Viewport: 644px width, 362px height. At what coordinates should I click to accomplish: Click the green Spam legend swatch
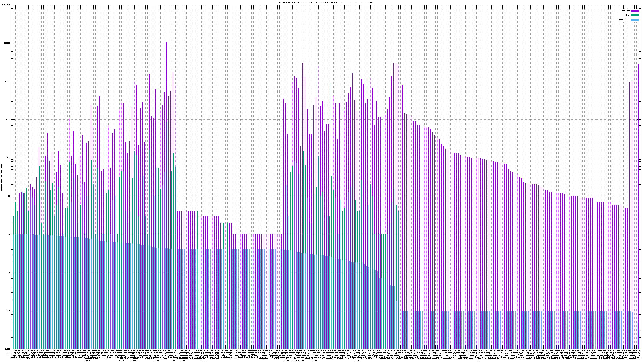pos(635,15)
